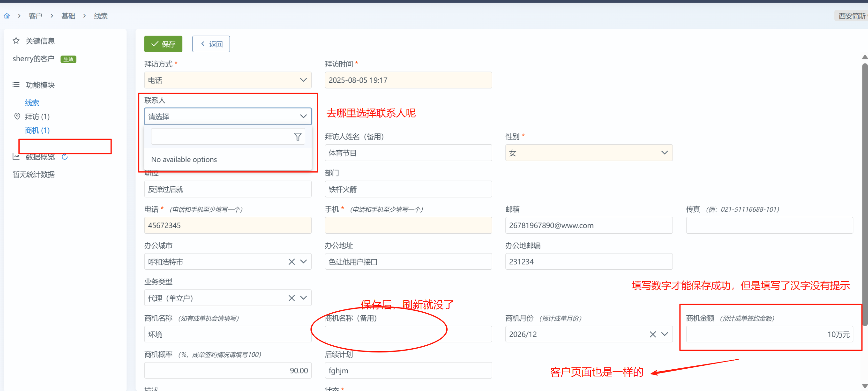Click the star icon next to 关键信息
Viewport: 868px width, 391px height.
pos(16,41)
